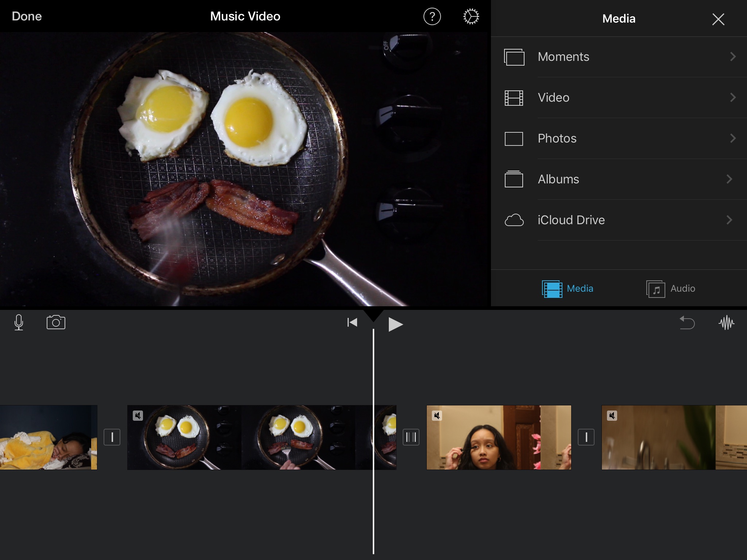This screenshot has height=560, width=747.
Task: Skip to beginning of timeline
Action: point(352,322)
